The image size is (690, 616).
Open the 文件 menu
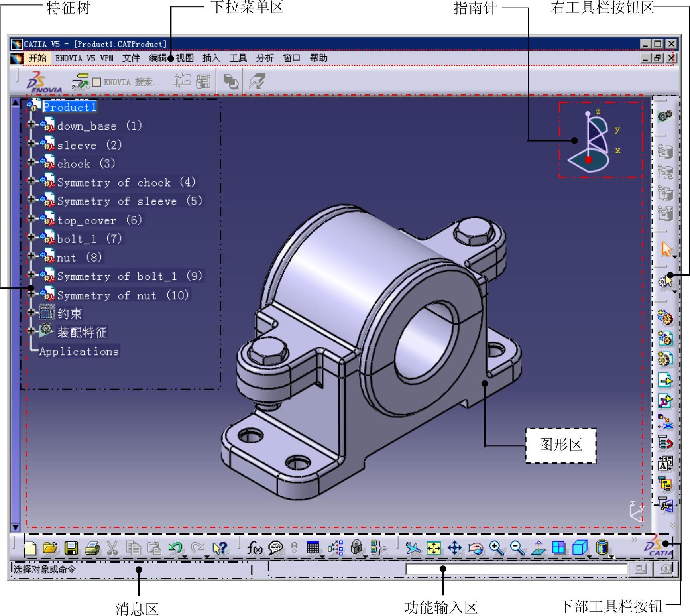tap(131, 58)
